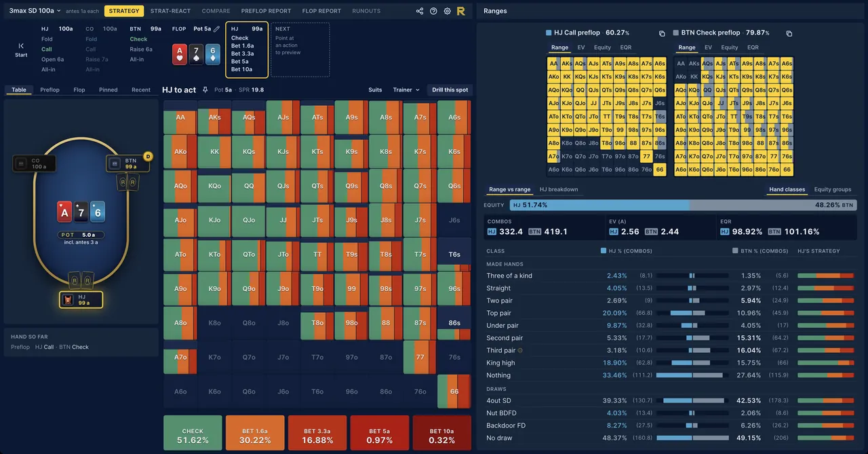Open the RUNOUTS tab

pyautogui.click(x=366, y=11)
